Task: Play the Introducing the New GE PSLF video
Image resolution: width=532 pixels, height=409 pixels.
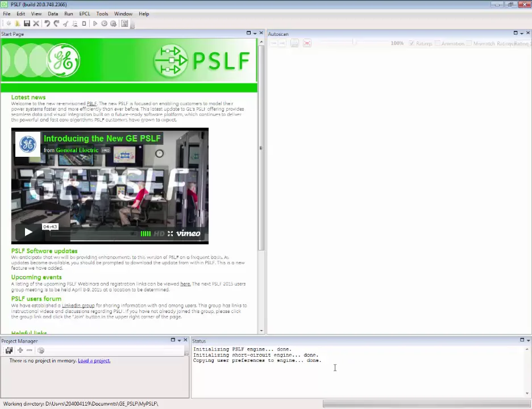Action: [28, 232]
